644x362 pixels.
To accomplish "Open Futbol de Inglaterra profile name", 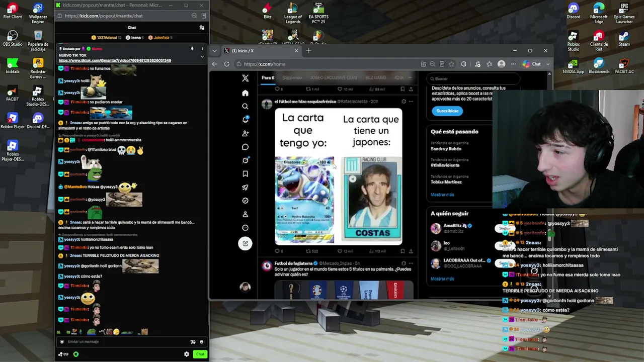I will (293, 263).
